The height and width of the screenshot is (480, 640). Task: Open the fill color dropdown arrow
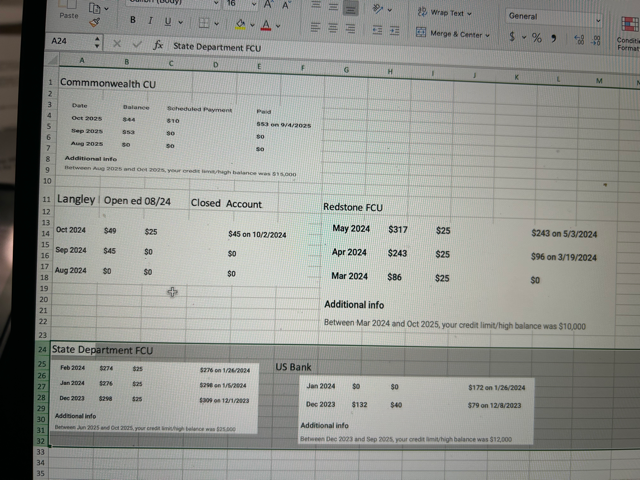click(x=252, y=25)
